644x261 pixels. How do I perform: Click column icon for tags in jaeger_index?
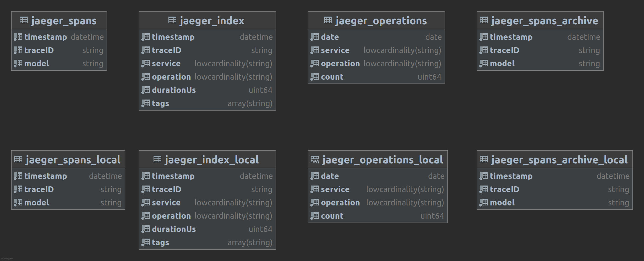[146, 103]
